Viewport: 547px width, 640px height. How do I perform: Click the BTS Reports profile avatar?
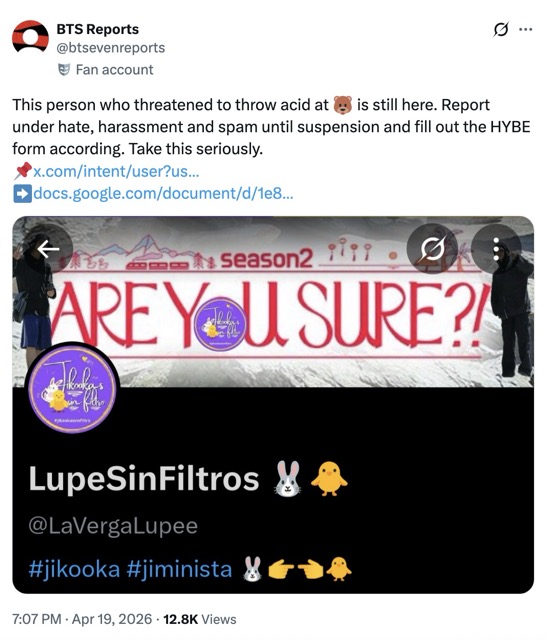31,37
